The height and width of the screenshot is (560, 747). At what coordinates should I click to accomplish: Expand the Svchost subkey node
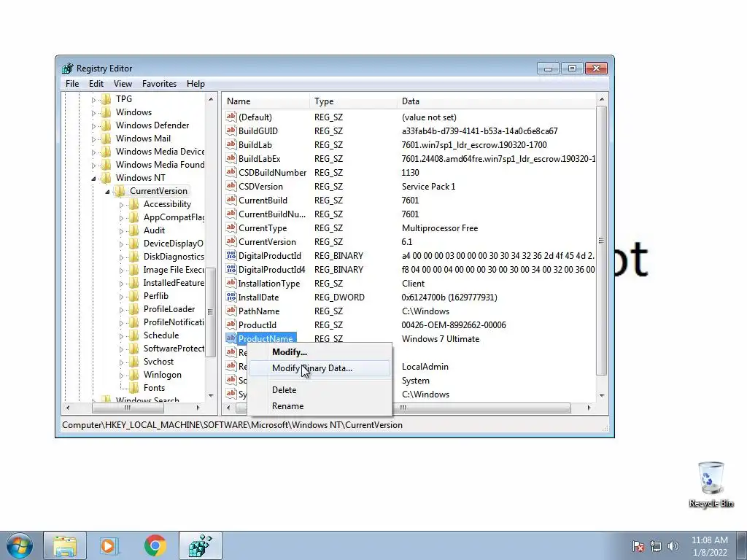[x=121, y=362]
